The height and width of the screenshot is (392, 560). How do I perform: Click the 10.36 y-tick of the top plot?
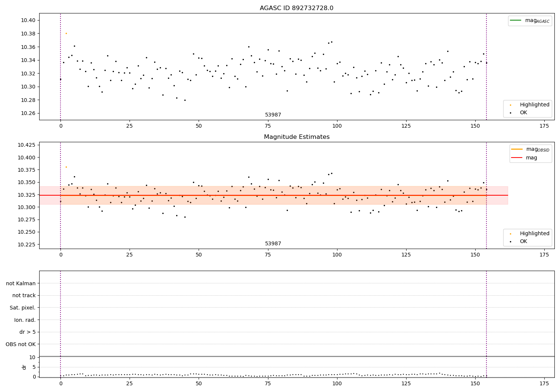tap(28, 47)
